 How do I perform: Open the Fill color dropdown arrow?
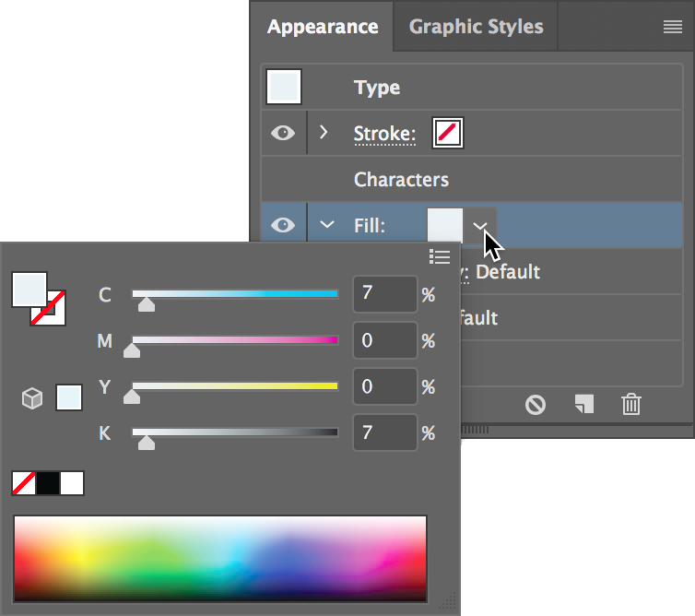tap(480, 225)
